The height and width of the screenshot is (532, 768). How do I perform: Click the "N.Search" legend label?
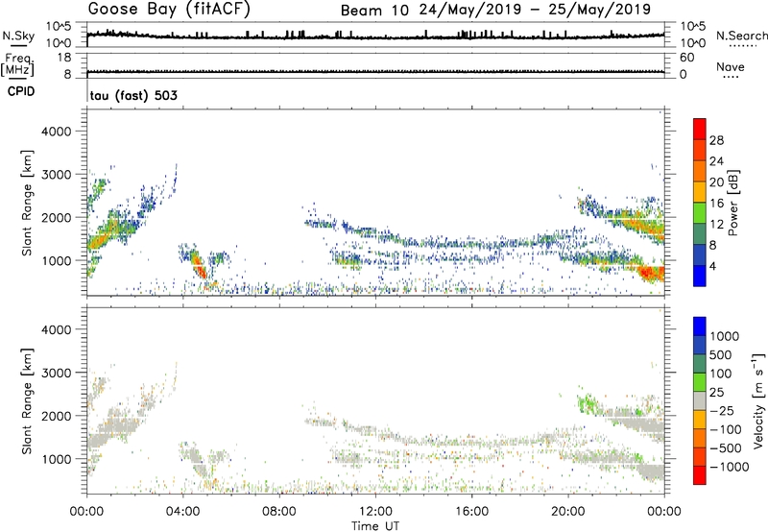point(741,36)
